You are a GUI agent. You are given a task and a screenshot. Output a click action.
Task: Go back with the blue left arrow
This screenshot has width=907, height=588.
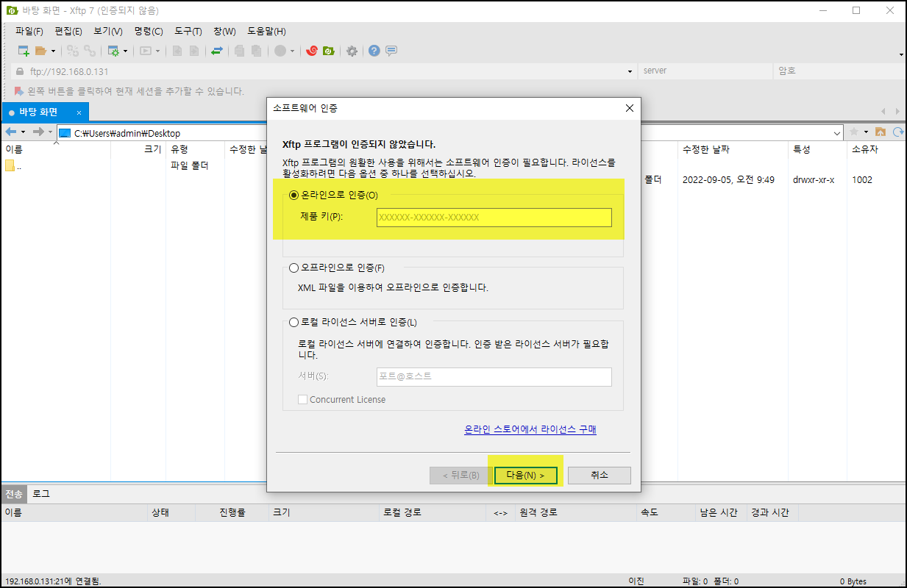11,132
